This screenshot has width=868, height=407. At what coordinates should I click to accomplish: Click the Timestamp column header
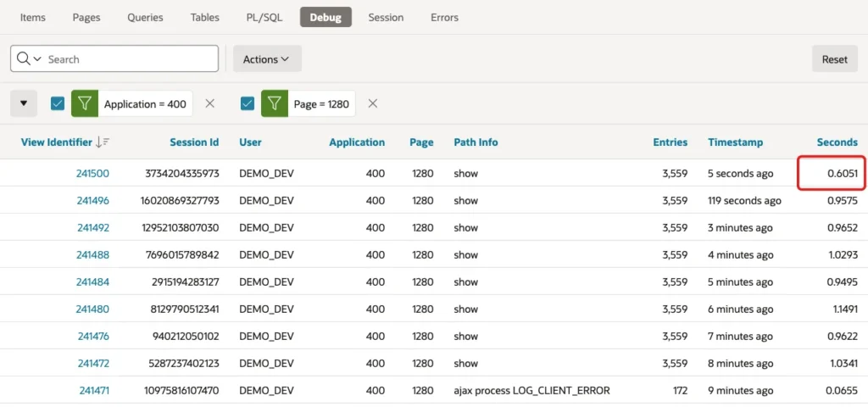click(x=735, y=142)
